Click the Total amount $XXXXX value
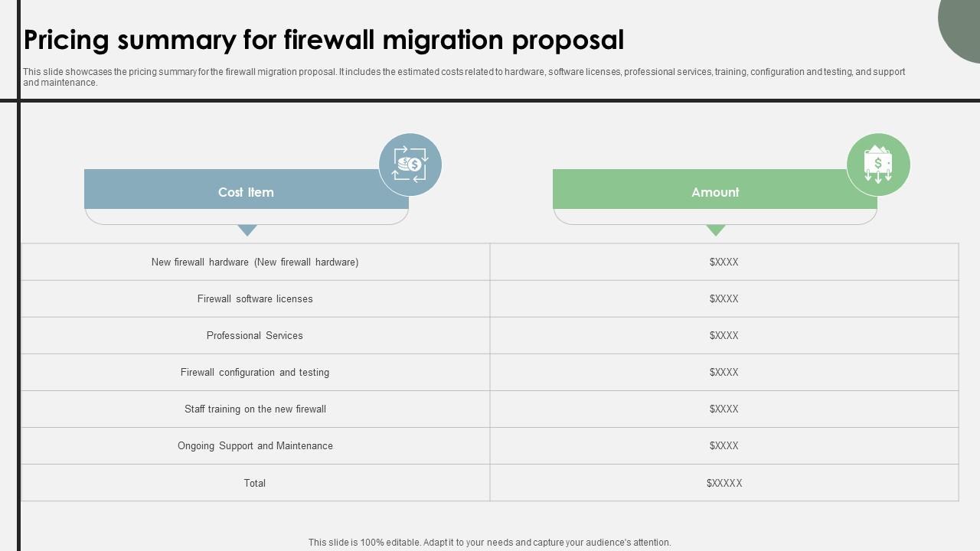Viewport: 980px width, 551px height. (x=724, y=483)
